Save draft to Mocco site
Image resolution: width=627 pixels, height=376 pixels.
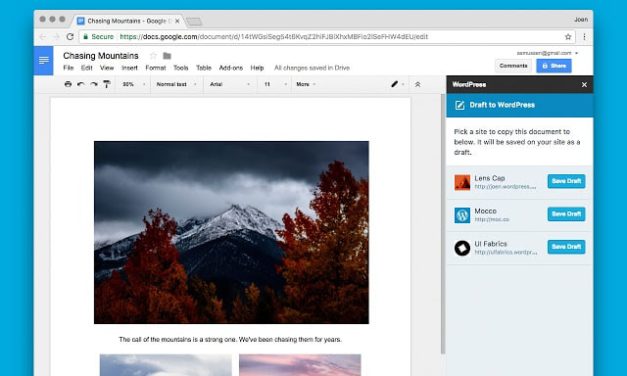click(x=566, y=214)
